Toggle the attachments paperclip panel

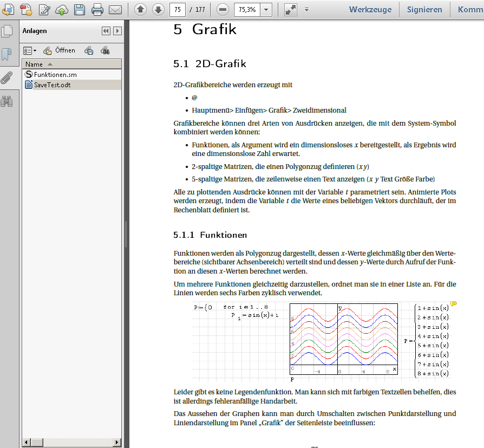click(6, 77)
